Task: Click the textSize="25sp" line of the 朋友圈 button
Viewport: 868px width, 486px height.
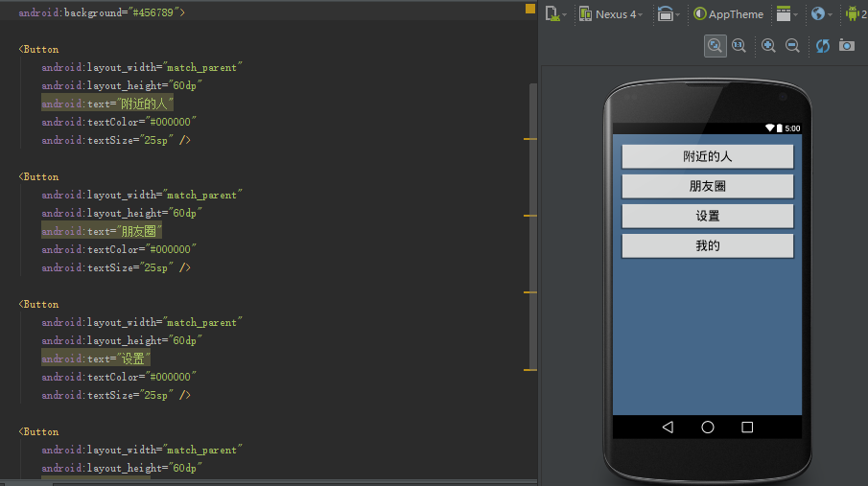Action: [x=116, y=267]
